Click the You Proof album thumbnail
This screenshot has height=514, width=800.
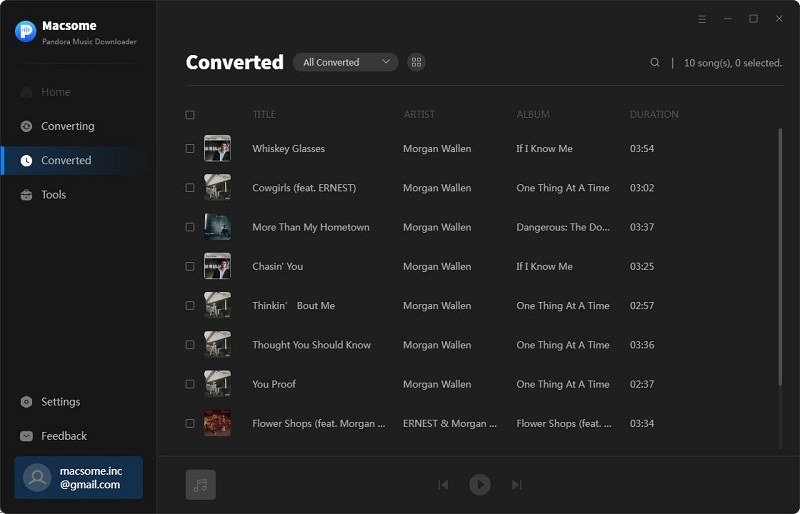click(x=217, y=384)
